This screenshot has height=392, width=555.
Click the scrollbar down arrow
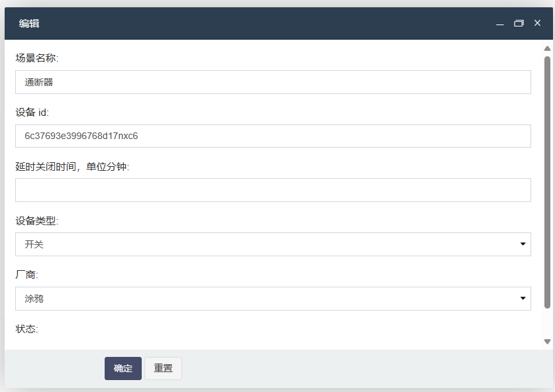coord(547,342)
